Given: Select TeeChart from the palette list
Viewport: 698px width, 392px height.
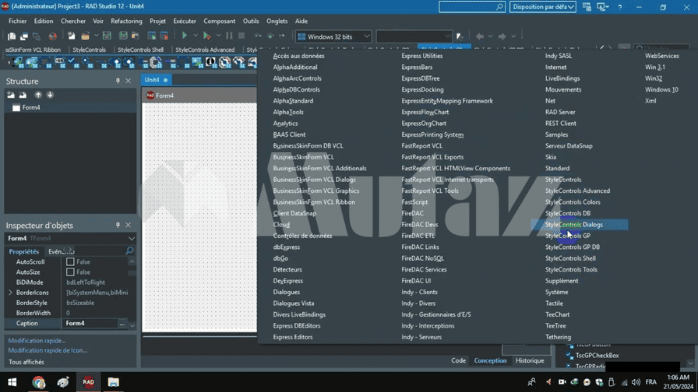Looking at the screenshot, I should click(557, 315).
